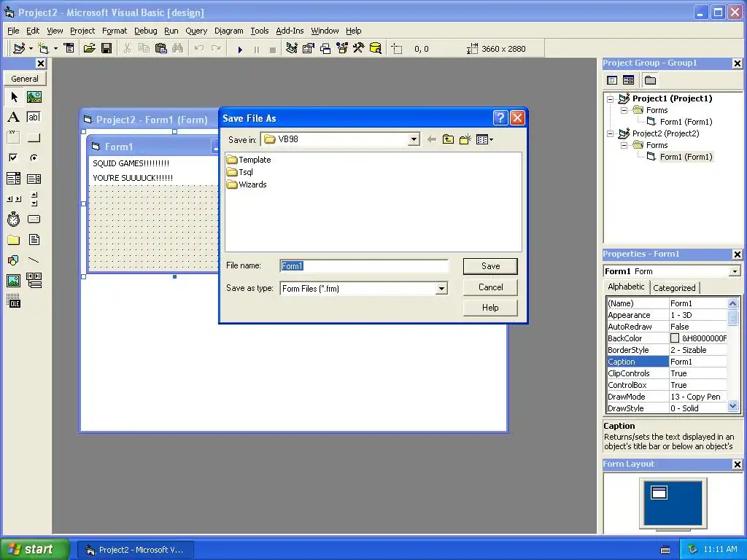
Task: Select the TextBox tool in toolbox
Action: 34,117
